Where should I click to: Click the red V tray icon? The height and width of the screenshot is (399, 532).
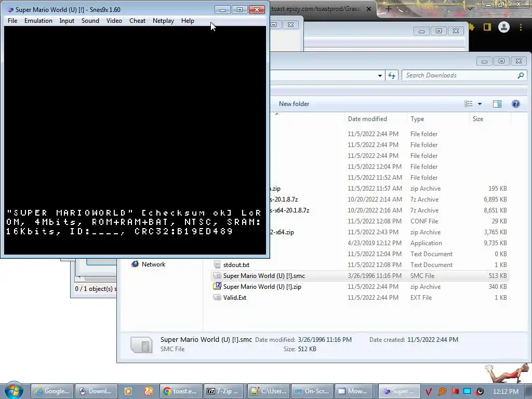429,392
